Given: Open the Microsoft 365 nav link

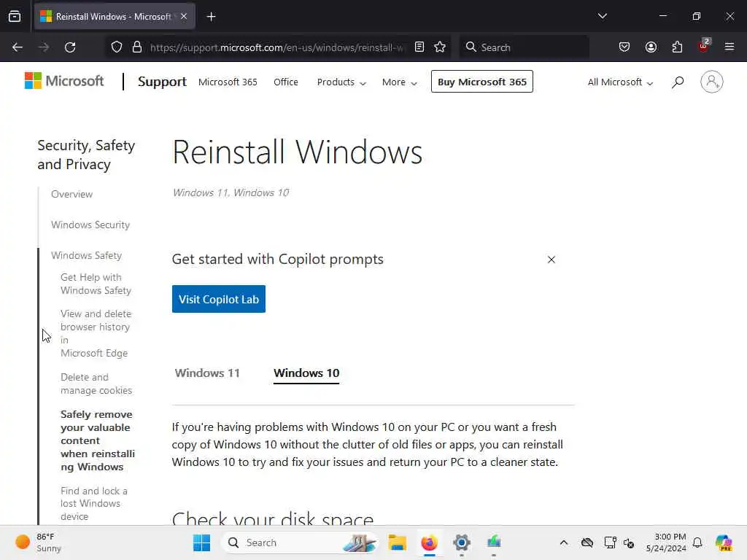Looking at the screenshot, I should tap(228, 82).
